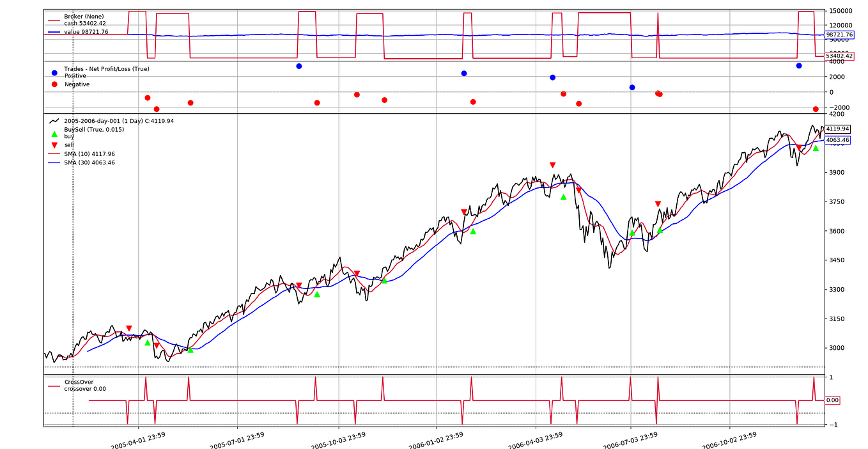Viewport: 868px width, 449px height.
Task: Click the blue Positive trade dot in legend
Action: tap(54, 72)
